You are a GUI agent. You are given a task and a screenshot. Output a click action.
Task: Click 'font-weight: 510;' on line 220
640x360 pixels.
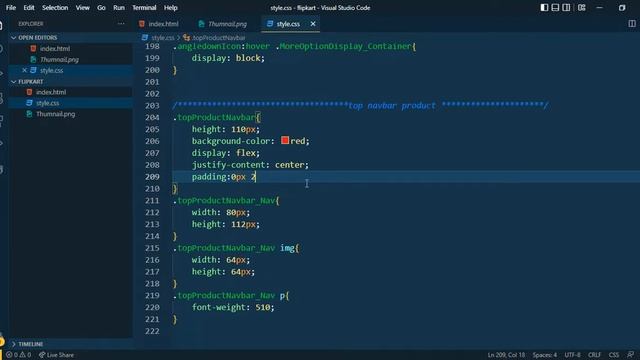pos(233,307)
